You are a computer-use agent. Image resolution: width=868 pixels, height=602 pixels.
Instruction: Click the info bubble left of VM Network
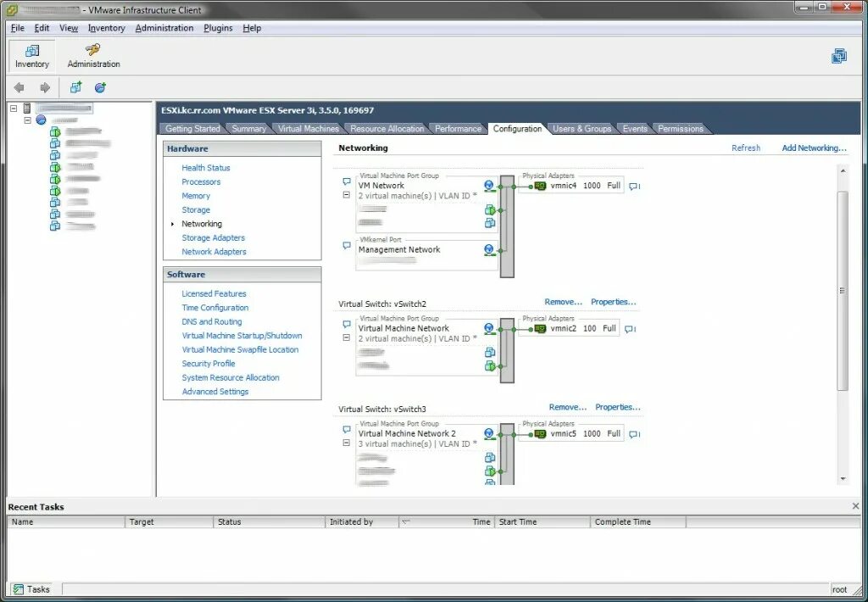347,181
